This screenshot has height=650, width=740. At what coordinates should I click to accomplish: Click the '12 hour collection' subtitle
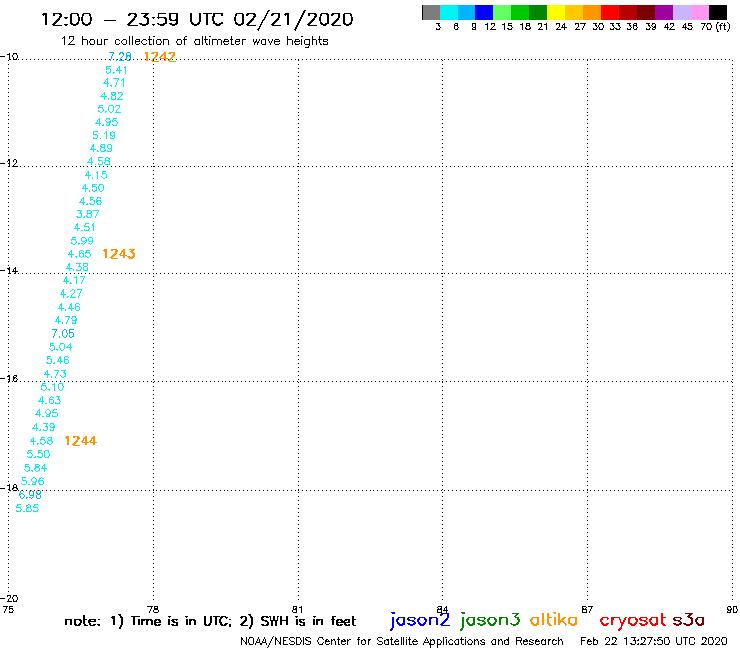(194, 41)
